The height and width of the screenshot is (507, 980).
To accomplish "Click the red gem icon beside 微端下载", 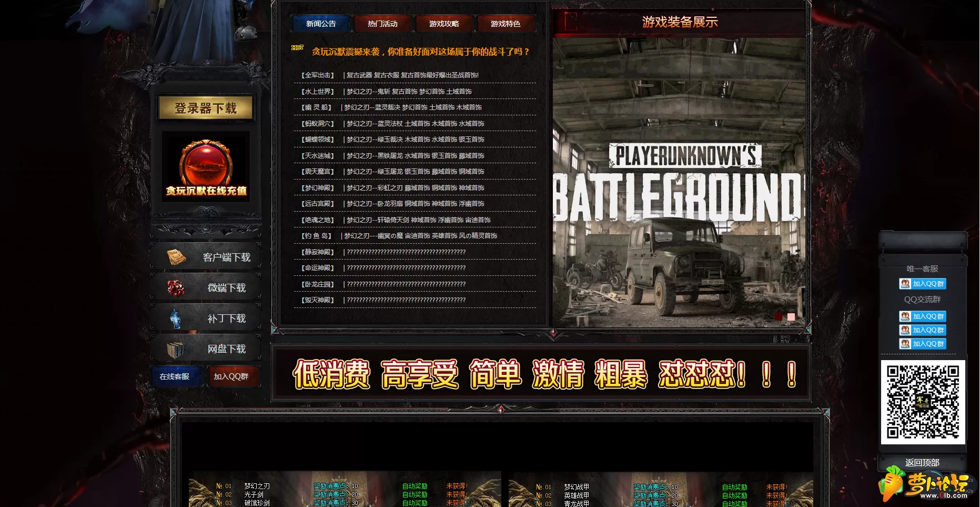I will (x=176, y=287).
